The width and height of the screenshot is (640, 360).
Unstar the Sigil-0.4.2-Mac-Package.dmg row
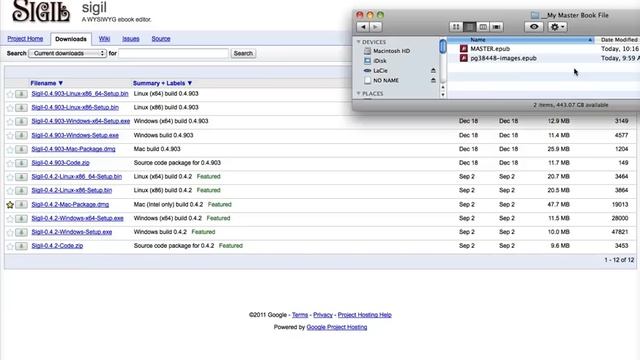tap(10, 205)
